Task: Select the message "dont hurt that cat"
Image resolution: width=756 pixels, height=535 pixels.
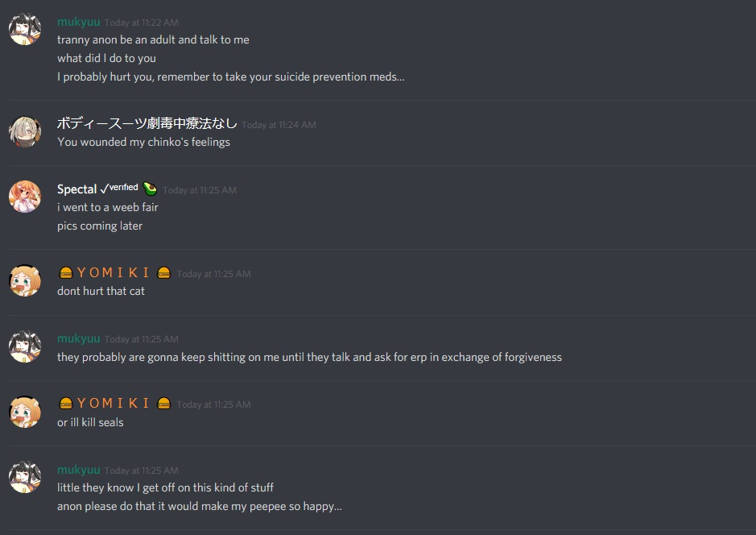Action: pos(101,291)
